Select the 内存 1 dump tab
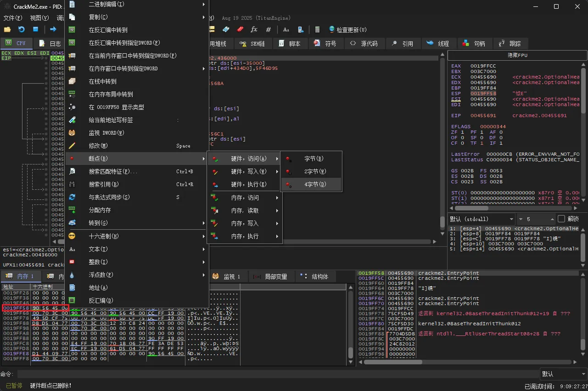Screen dimensions: 588x391 point(20,276)
